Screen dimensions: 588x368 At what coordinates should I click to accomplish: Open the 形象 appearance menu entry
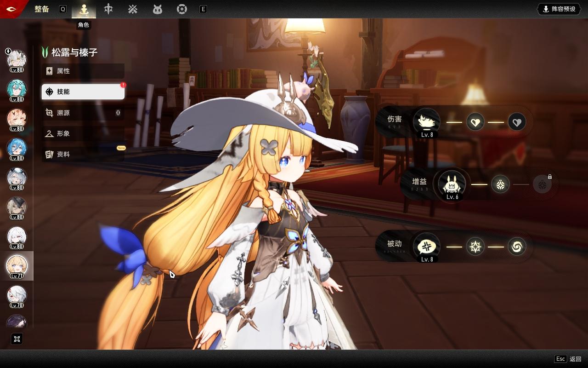coord(83,133)
